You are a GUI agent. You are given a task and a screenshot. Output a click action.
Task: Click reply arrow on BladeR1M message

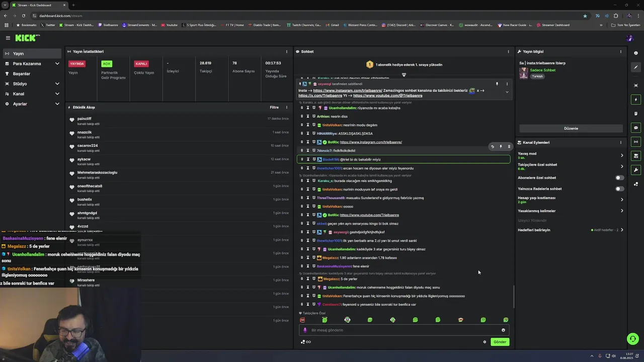click(x=493, y=147)
